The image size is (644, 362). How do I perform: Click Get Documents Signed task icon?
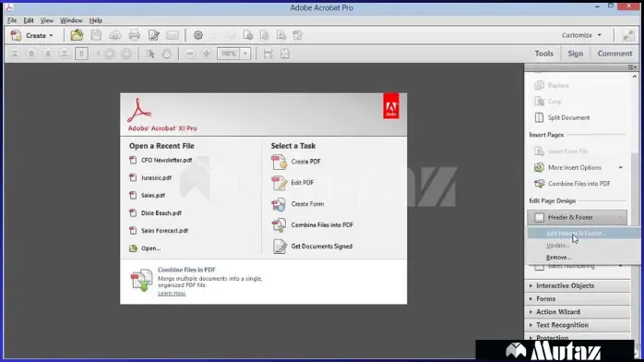tap(280, 247)
